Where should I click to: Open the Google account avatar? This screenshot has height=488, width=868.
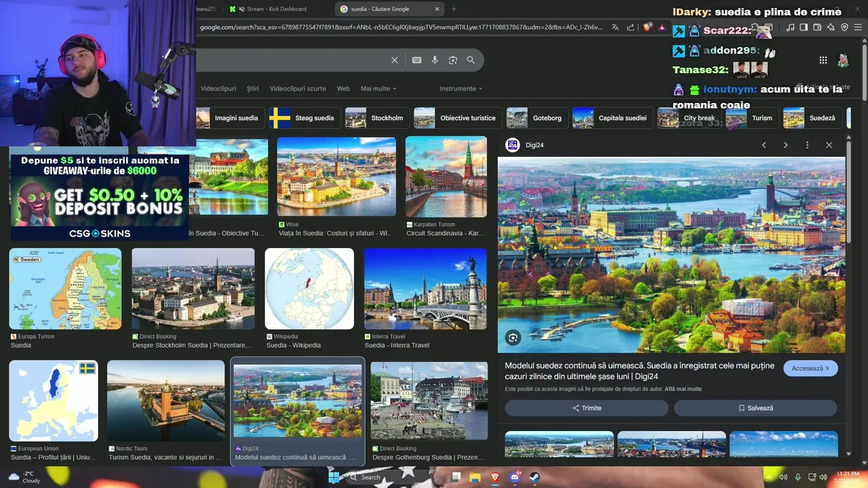[843, 60]
